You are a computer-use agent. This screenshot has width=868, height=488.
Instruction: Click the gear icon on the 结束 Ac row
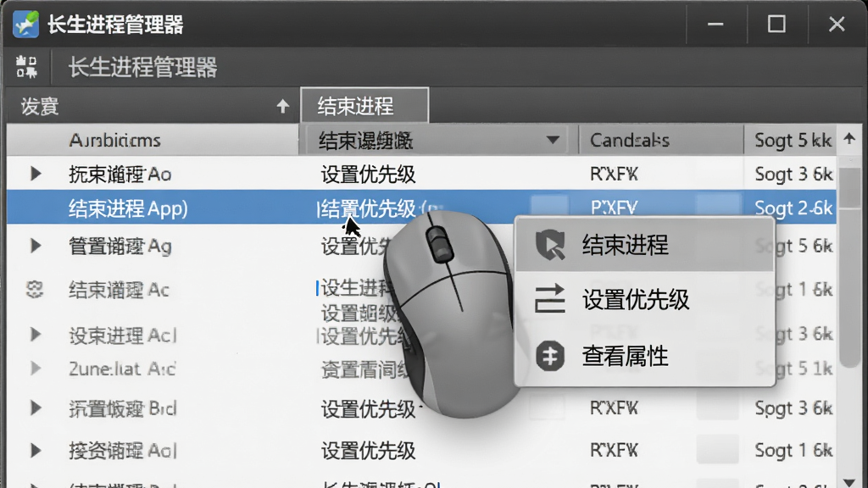[x=35, y=290]
